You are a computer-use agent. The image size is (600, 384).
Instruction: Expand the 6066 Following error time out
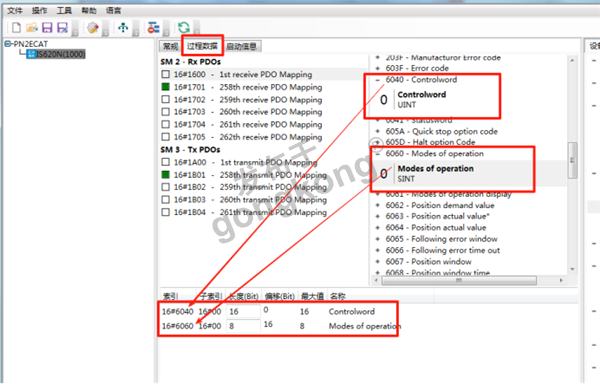click(x=378, y=251)
